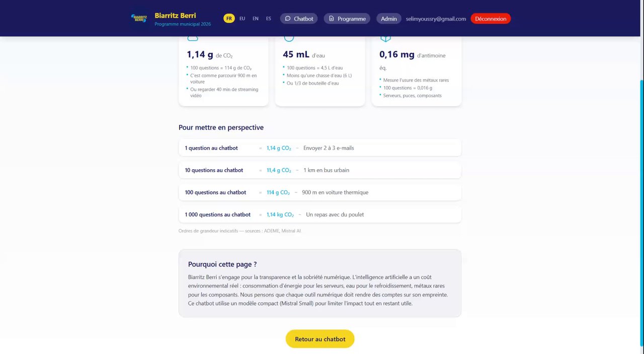Click the cloud icon on the CO₂ card
This screenshot has height=354, width=644.
(193, 38)
